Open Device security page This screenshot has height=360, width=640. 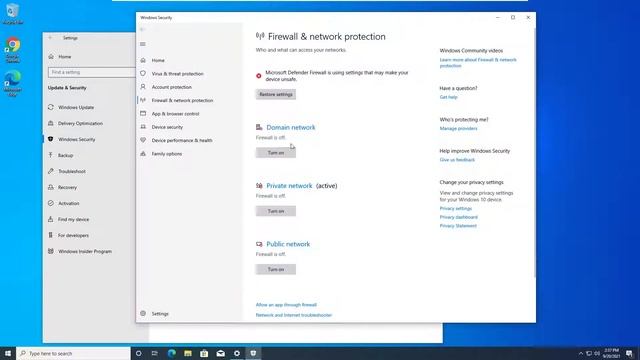pos(167,127)
